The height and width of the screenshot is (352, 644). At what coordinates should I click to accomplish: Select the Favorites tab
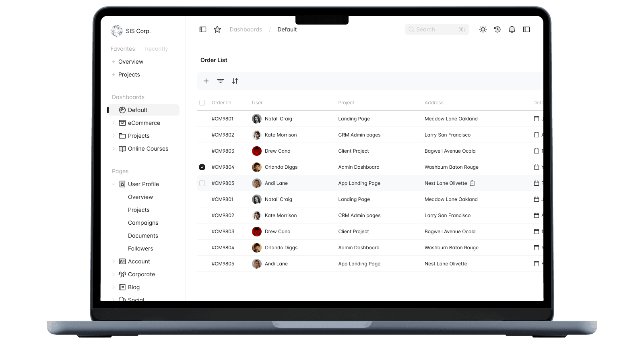[x=123, y=49]
